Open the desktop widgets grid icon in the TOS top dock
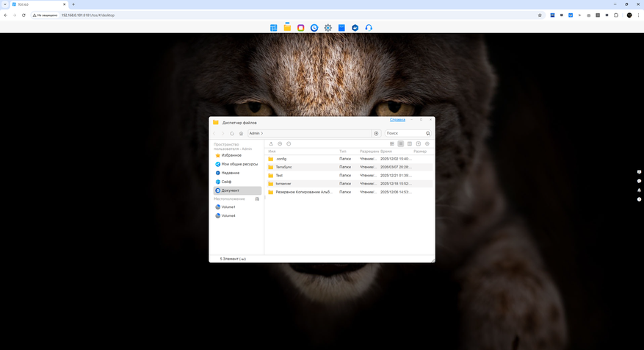Screen dimensions: 644x350 [x=274, y=27]
